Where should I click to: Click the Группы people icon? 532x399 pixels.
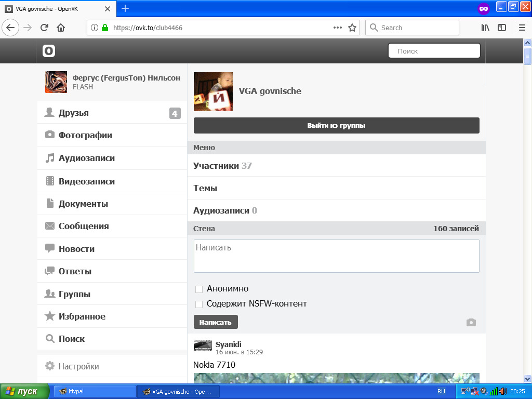tap(50, 294)
